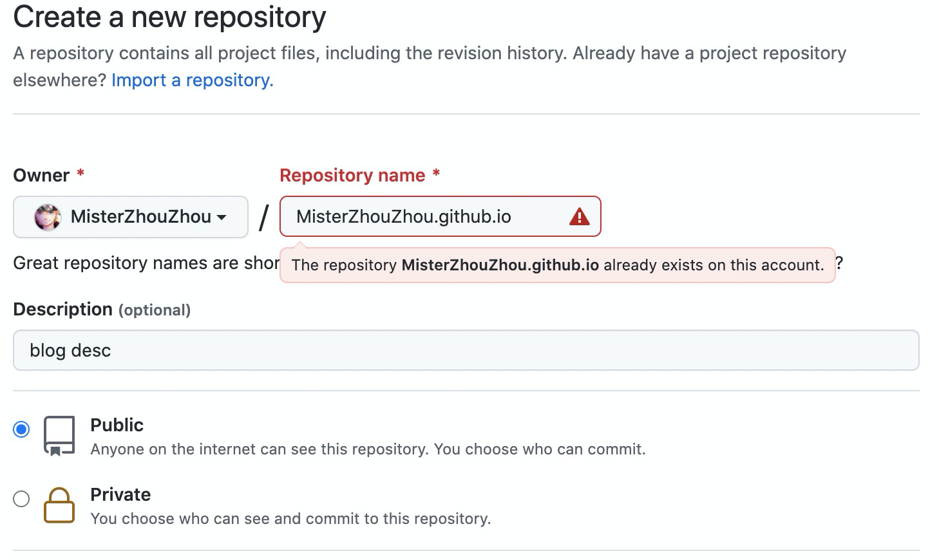Open the Import a repository link
Image resolution: width=939 pixels, height=560 pixels.
click(192, 80)
